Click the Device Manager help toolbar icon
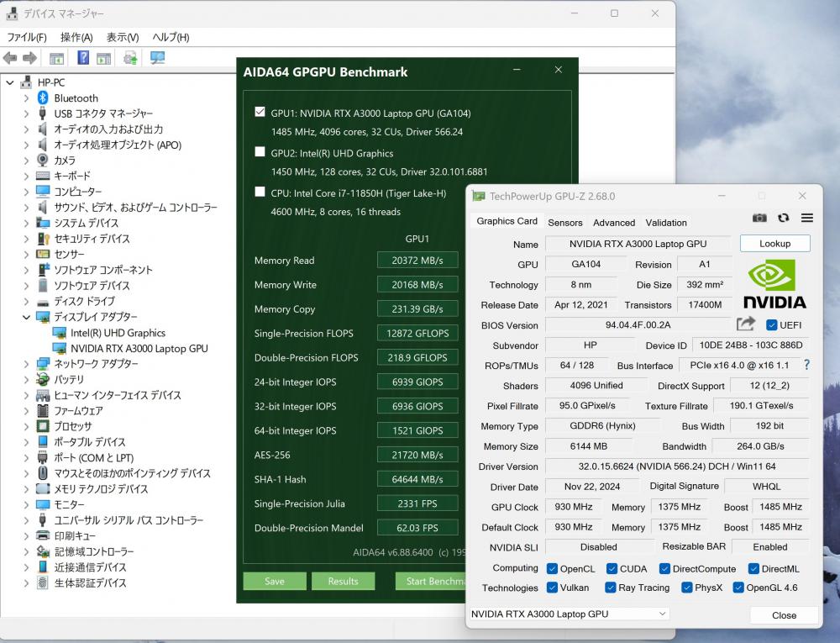 [83, 58]
